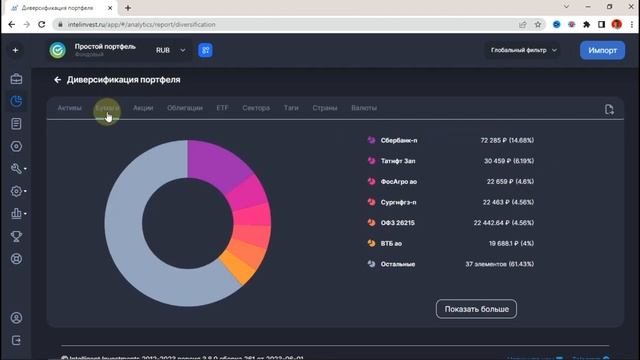Switch to the Страны tab

(325, 108)
